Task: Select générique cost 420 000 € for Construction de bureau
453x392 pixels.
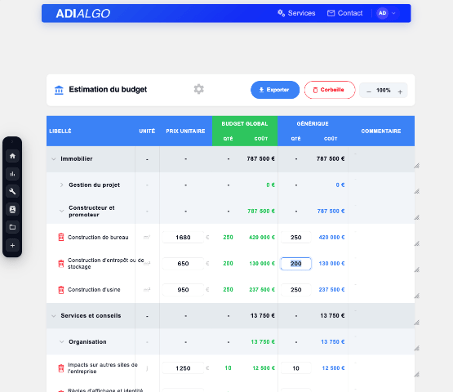Action: (332, 237)
